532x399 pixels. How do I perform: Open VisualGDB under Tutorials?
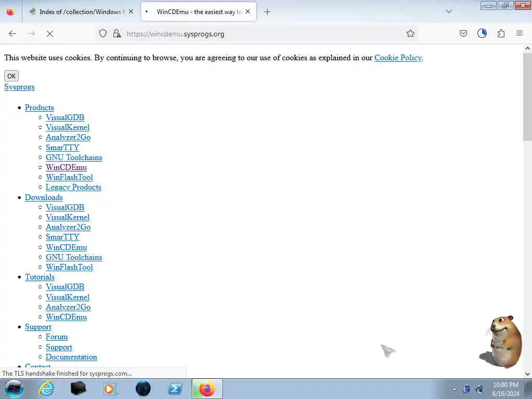pyautogui.click(x=65, y=287)
